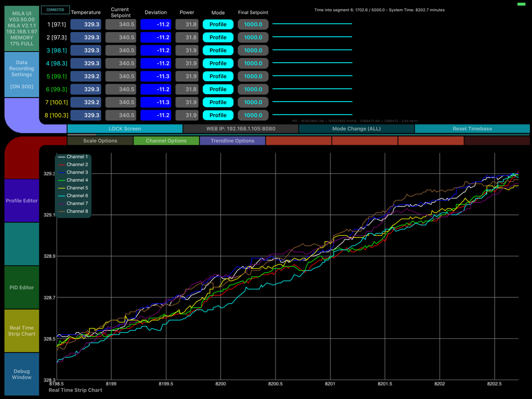The height and width of the screenshot is (399, 532).
Task: Click the MILA UI version info panel
Action: (22, 29)
